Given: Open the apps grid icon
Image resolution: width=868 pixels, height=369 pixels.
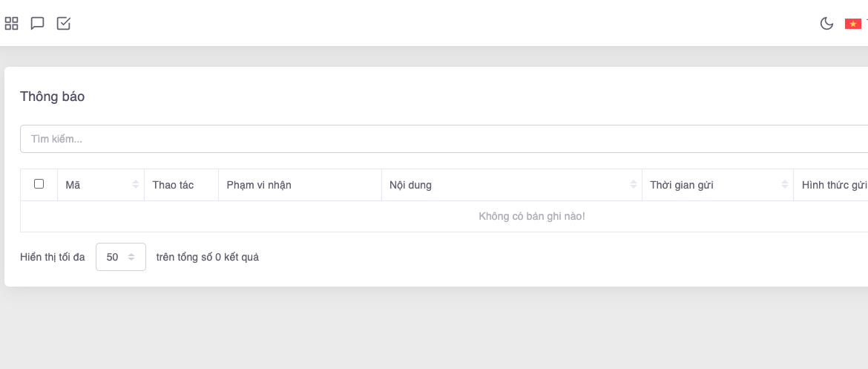Looking at the screenshot, I should pos(11,24).
